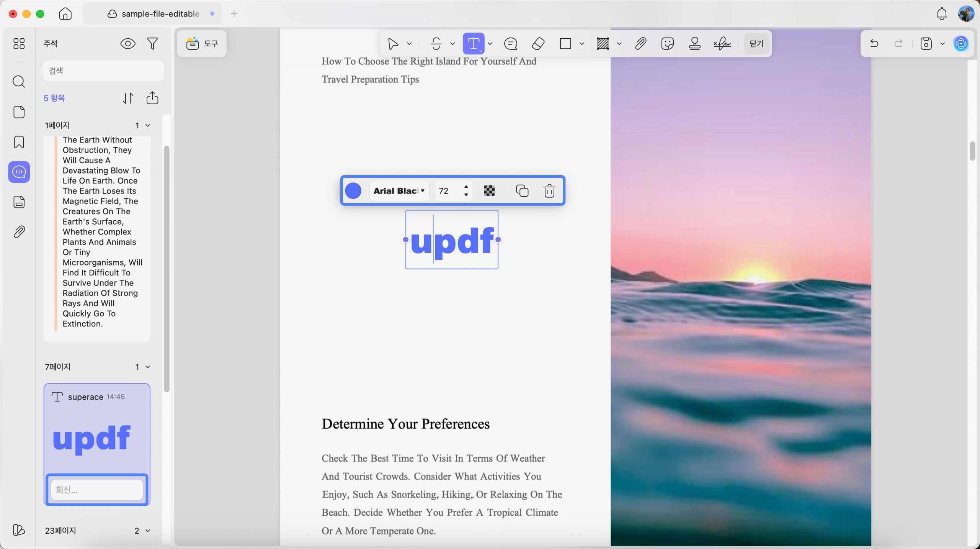Expand the save options dropdown arrow

(942, 44)
